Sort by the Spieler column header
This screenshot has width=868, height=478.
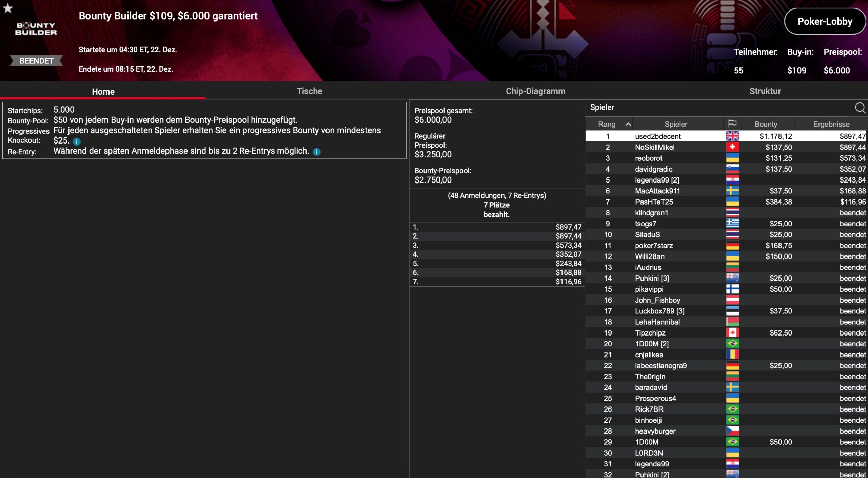click(675, 124)
